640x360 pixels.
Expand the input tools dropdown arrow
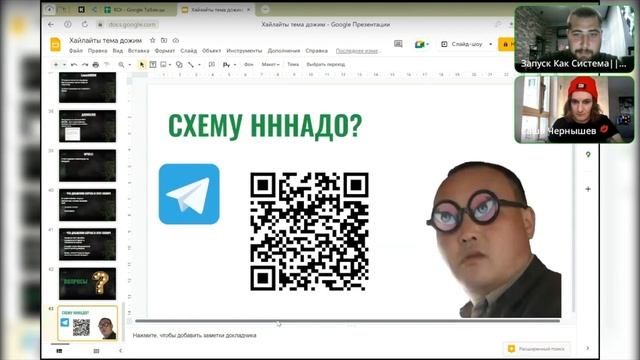(x=234, y=64)
